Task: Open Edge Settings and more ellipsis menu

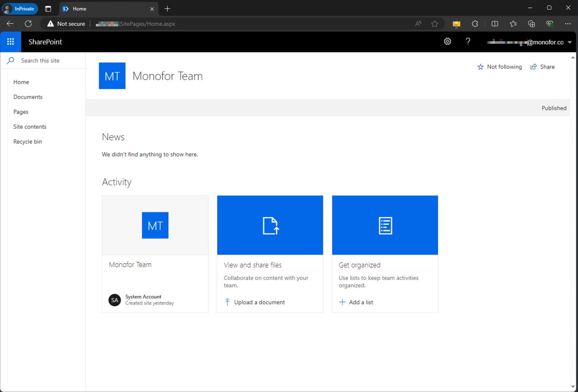Action: click(568, 24)
